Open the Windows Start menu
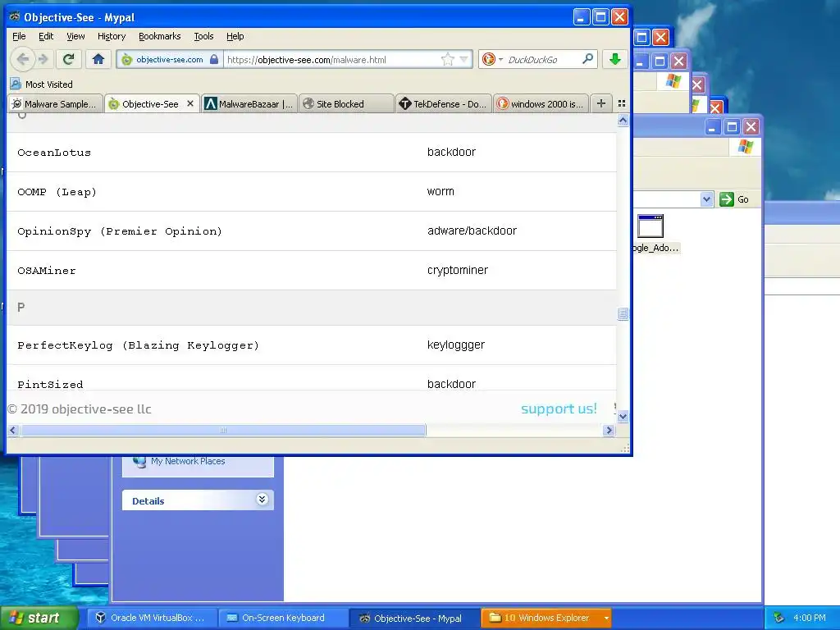 pyautogui.click(x=39, y=618)
